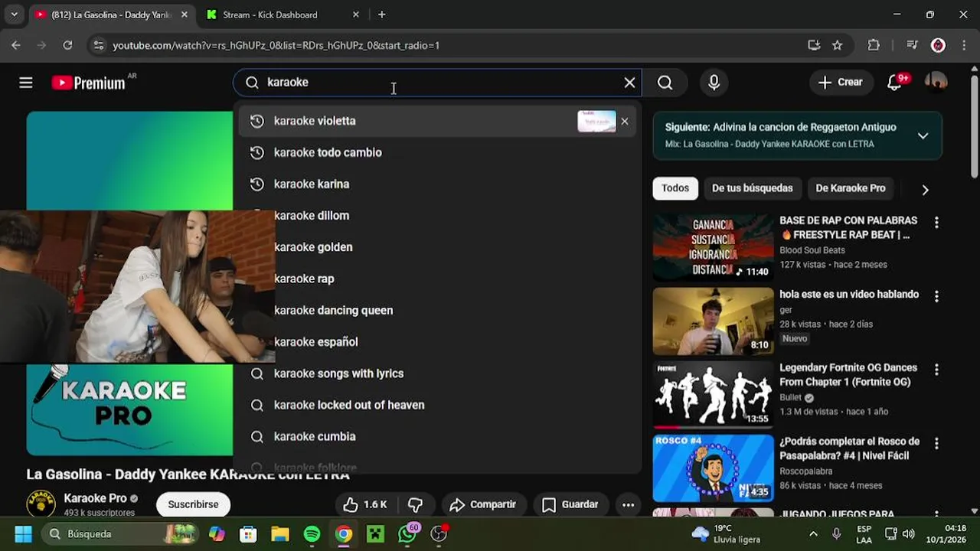Pick the karaoke cumbia suggestion
The image size is (980, 551).
tap(437, 436)
